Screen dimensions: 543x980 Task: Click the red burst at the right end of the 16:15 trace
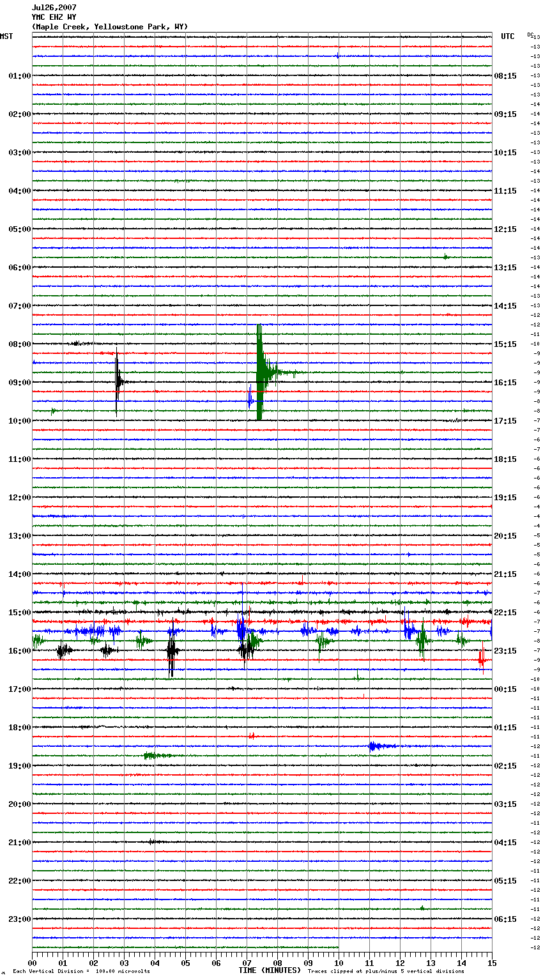tap(482, 660)
